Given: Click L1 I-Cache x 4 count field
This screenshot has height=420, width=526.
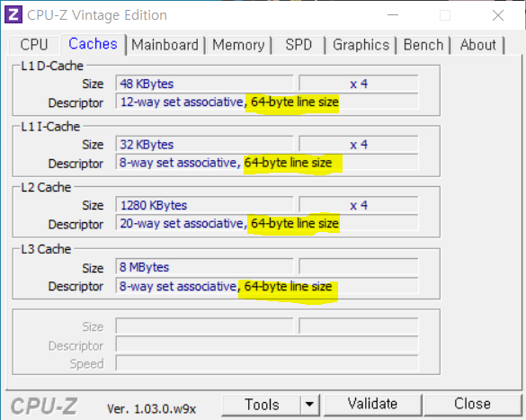Looking at the screenshot, I should pyautogui.click(x=358, y=144).
